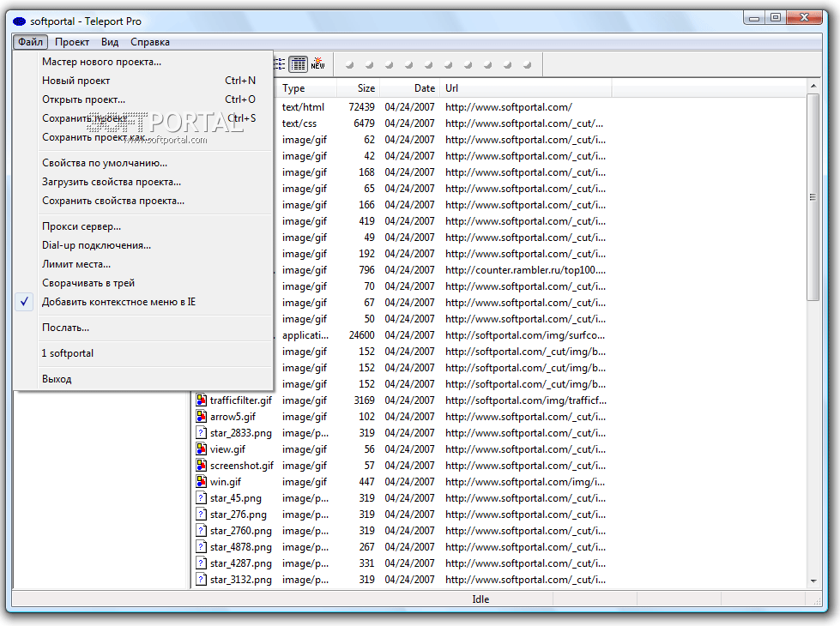The image size is (840, 626).
Task: Click URL 'http://softportal.com/img/surfco...'
Action: click(525, 335)
